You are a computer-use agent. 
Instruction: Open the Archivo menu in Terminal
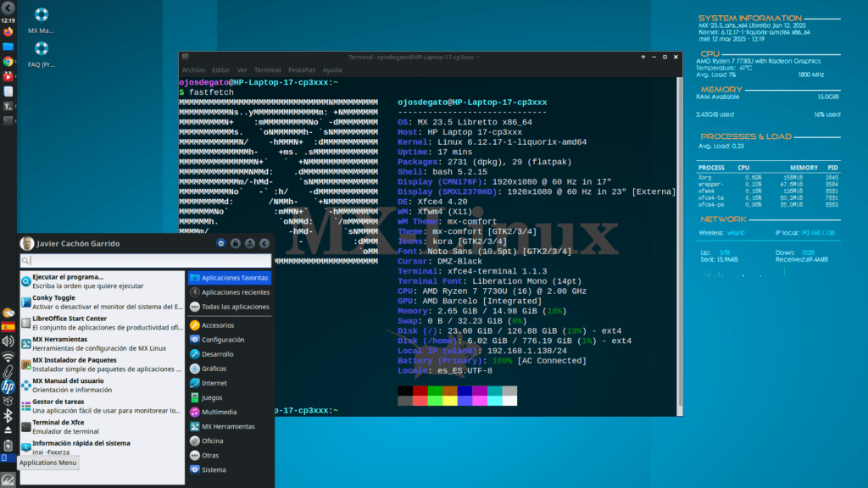[x=193, y=70]
